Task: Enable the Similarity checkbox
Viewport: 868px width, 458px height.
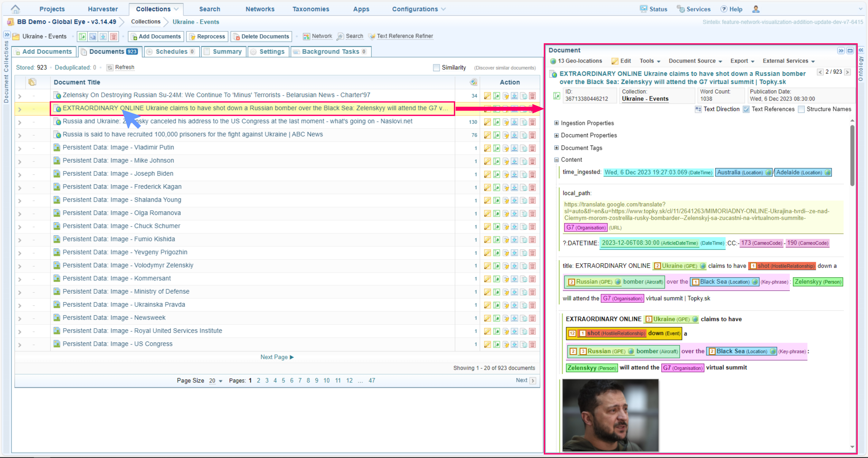Action: tap(436, 68)
